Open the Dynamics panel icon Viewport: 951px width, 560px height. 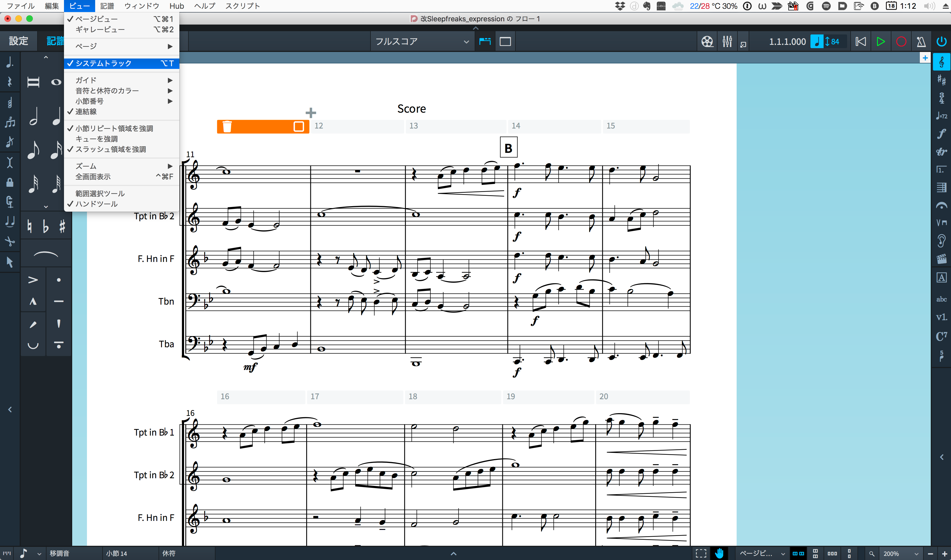tap(941, 134)
